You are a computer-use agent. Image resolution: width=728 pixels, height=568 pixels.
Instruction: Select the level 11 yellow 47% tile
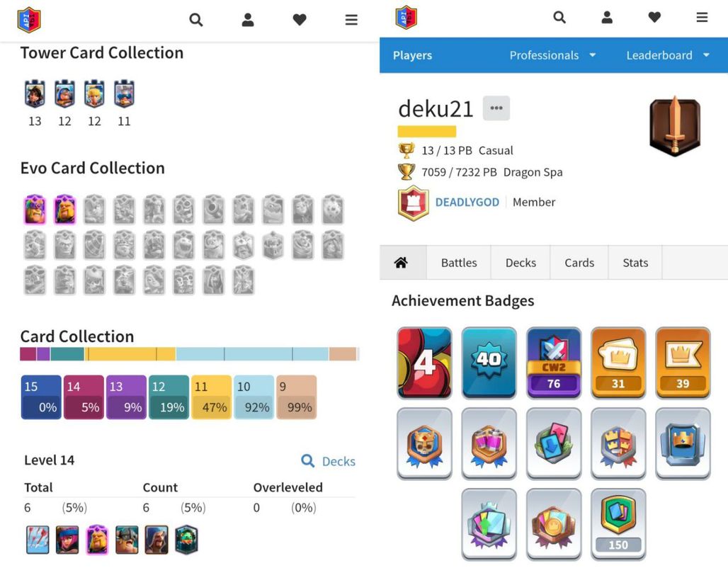click(x=211, y=397)
